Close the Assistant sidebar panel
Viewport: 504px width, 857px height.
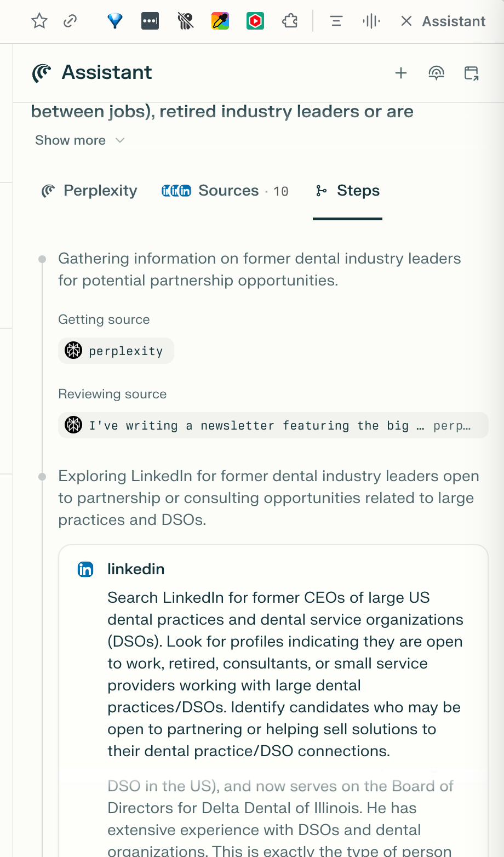[x=406, y=21]
